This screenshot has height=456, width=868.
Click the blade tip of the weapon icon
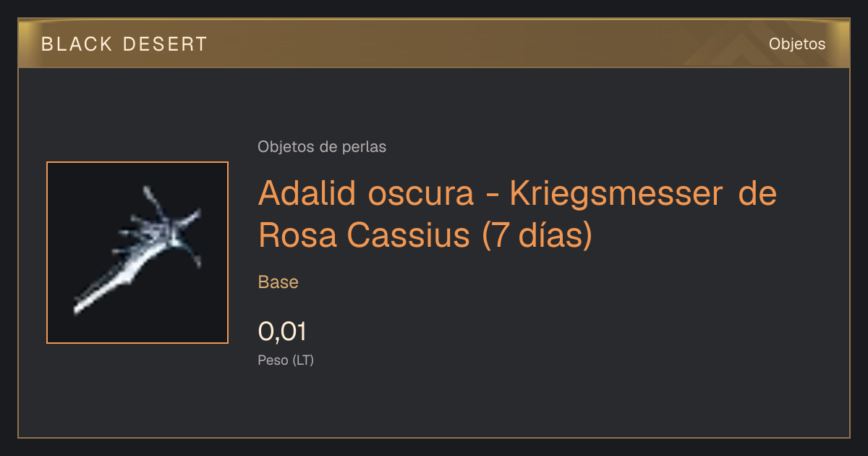81,307
